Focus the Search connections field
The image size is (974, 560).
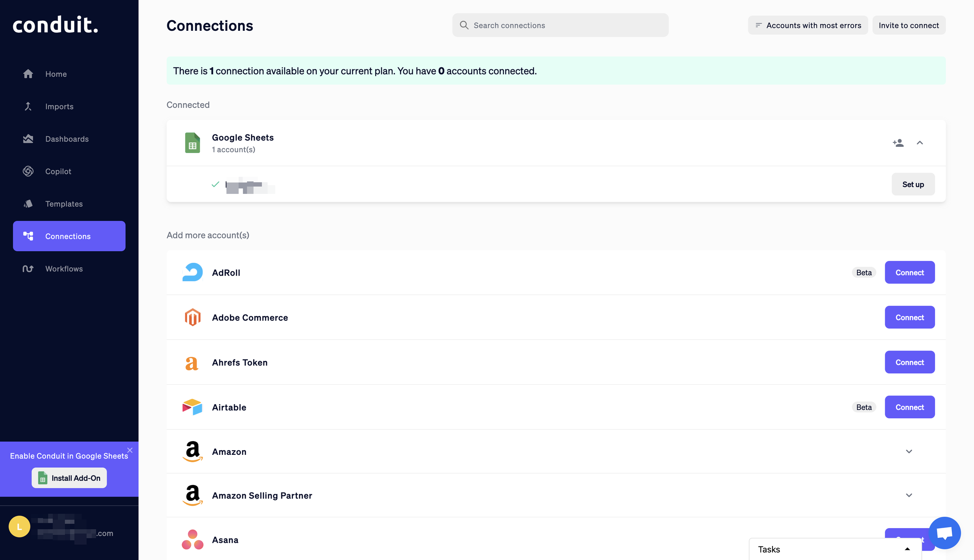(560, 25)
